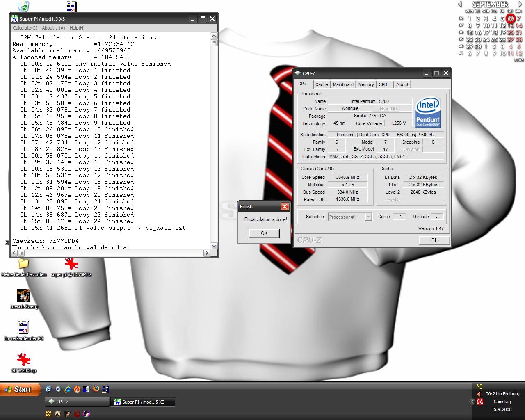Open the Loesch-Zwerg desktop icon
Image resolution: width=525 pixels, height=420 pixels.
pos(24,295)
